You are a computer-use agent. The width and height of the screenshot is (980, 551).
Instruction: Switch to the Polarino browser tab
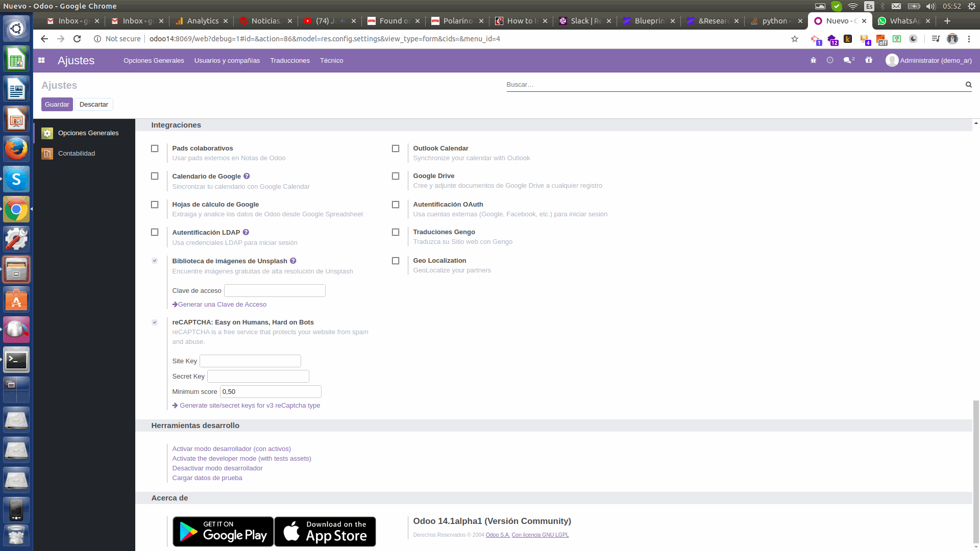pyautogui.click(x=457, y=21)
